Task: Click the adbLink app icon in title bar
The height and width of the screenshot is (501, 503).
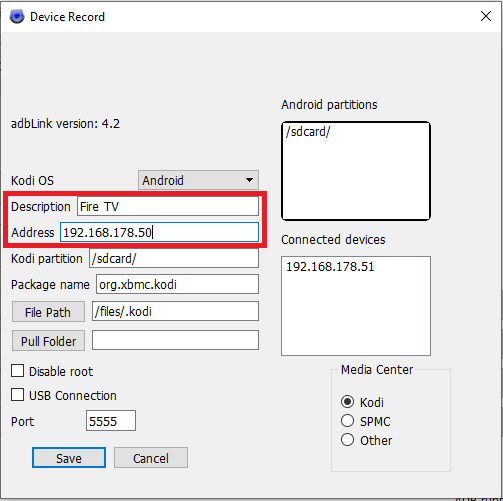Action: 17,16
